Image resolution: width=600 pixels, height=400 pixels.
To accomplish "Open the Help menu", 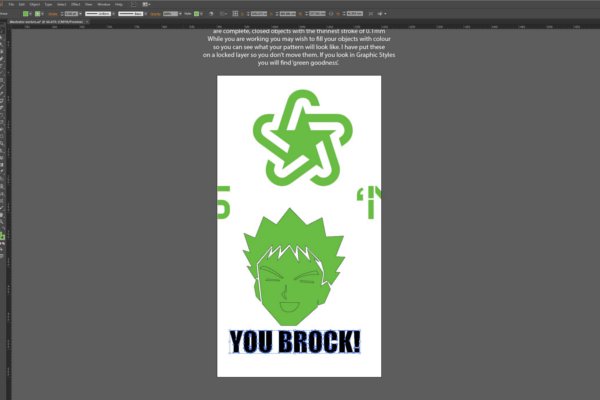I will coord(119,5).
